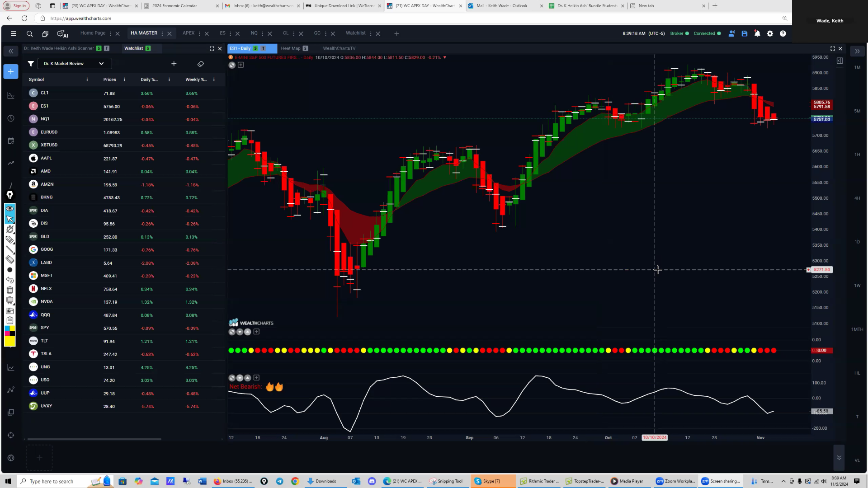This screenshot has height=488, width=868.
Task: Open the Home Page tab options menu
Action: click(110, 33)
